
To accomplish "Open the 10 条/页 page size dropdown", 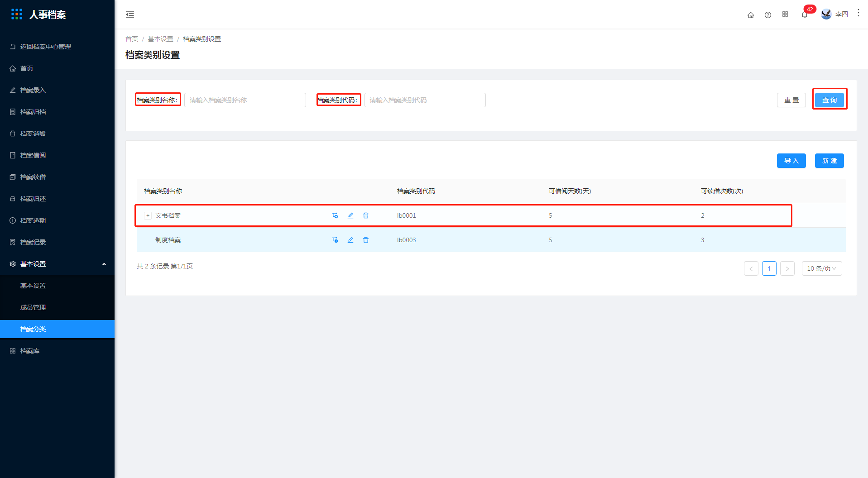I will 822,268.
